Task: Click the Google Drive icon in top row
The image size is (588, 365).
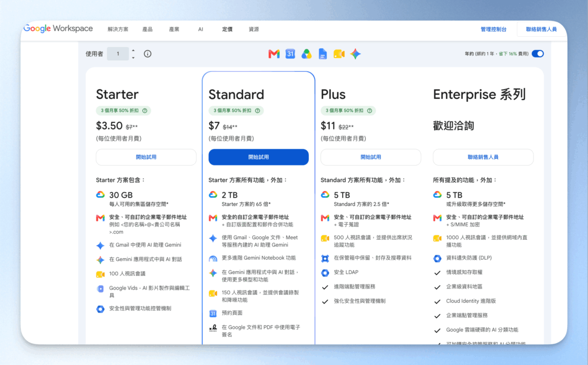Action: pyautogui.click(x=307, y=54)
